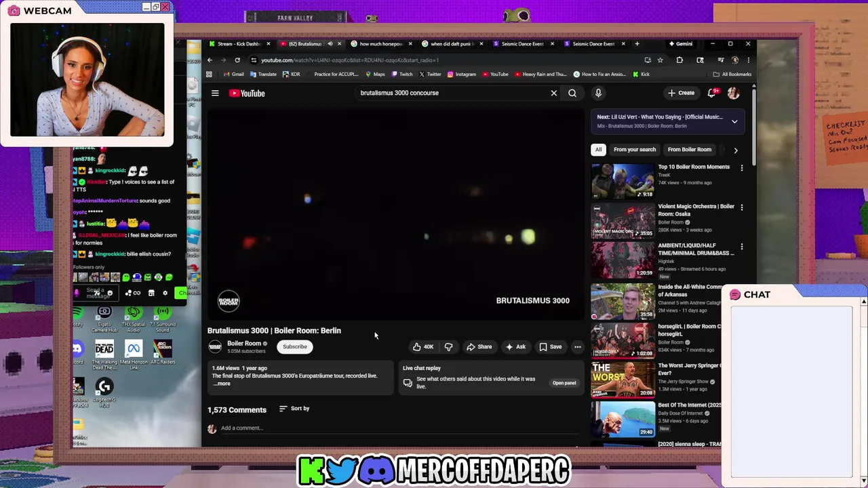Open the Kick bookmark
Screen dimensions: 868x488
point(641,75)
